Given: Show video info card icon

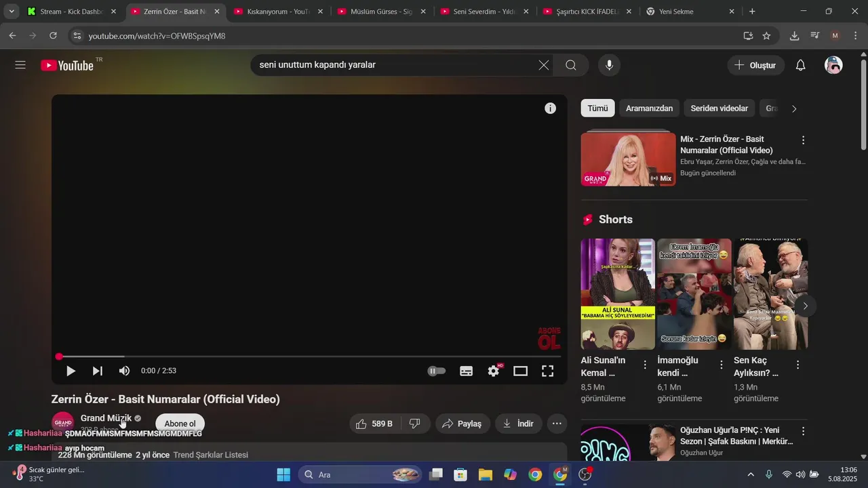Looking at the screenshot, I should (551, 108).
